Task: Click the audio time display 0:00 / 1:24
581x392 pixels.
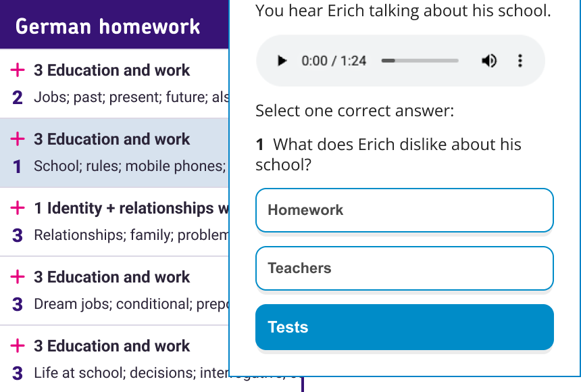Action: [x=334, y=61]
